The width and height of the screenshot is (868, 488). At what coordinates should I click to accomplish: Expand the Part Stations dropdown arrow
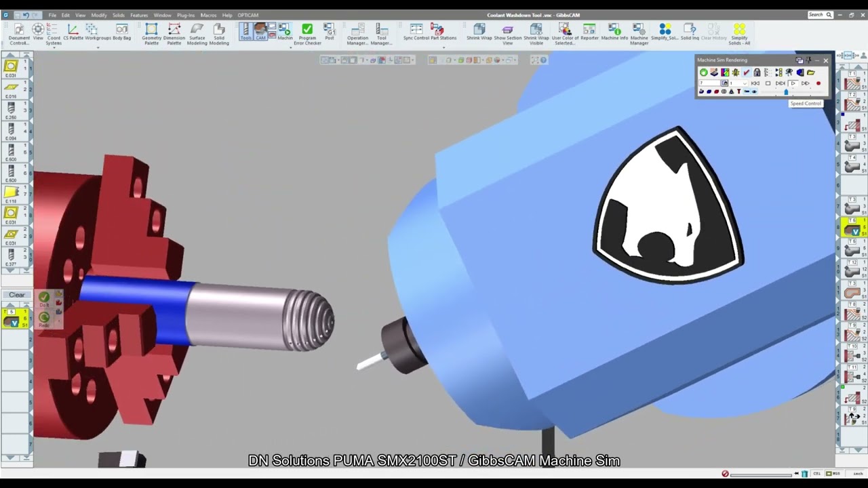443,47
